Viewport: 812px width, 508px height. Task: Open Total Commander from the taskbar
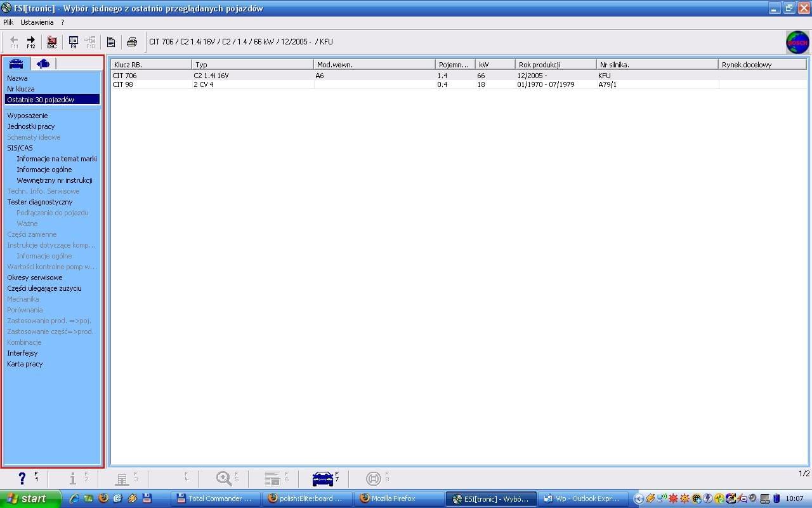pos(216,498)
